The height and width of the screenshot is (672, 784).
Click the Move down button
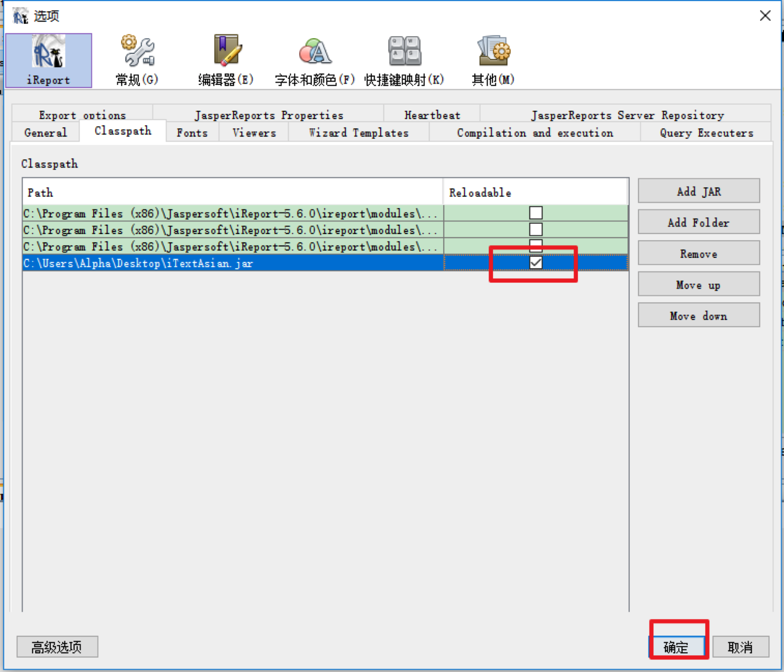click(699, 315)
